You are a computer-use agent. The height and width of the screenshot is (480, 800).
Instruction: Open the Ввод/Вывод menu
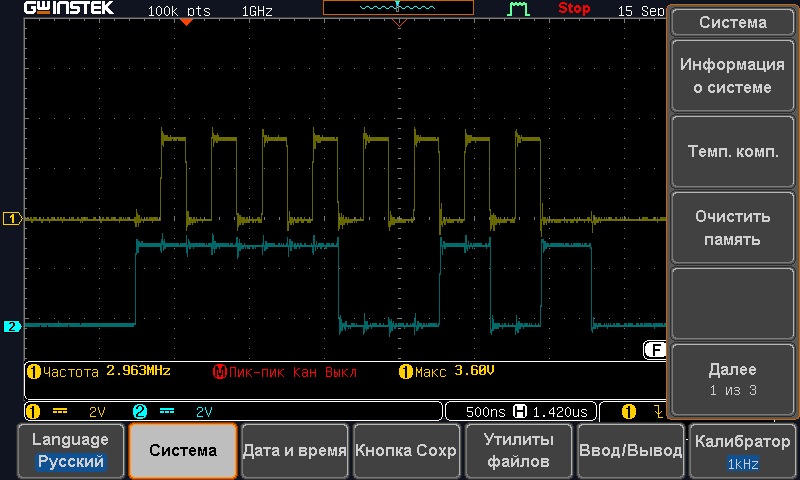[x=630, y=451]
